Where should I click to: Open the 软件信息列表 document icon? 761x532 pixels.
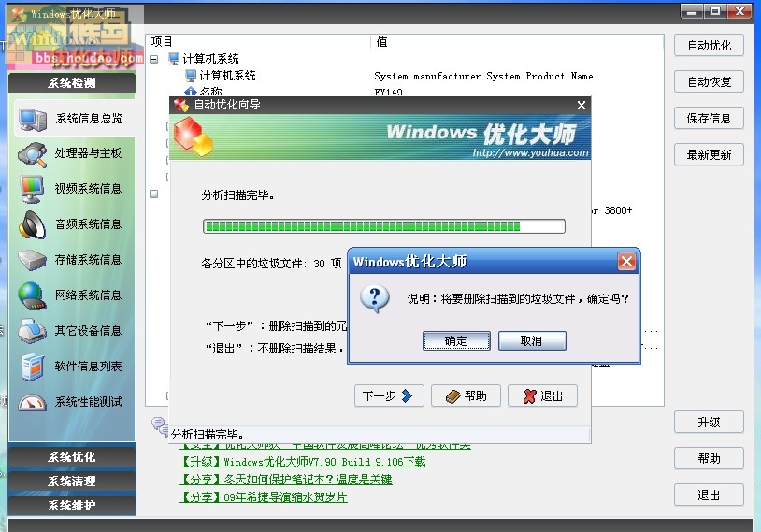click(x=33, y=367)
